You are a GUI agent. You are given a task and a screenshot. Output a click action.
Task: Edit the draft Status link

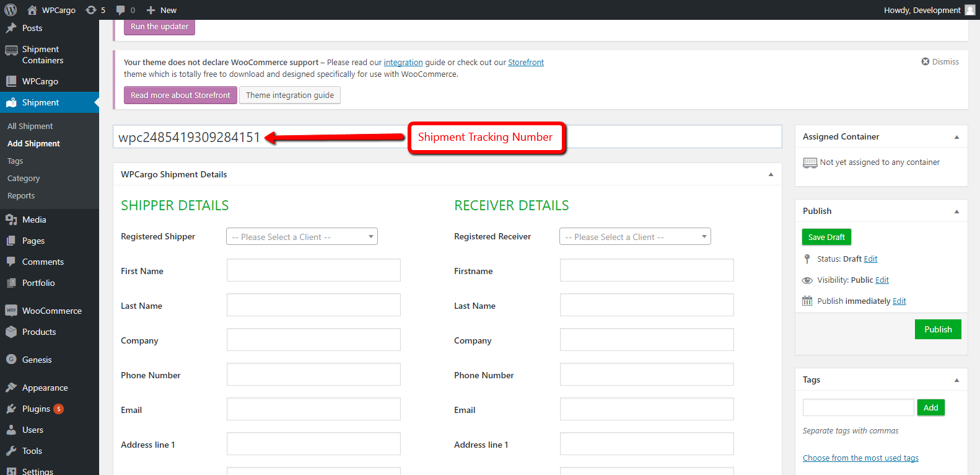[870, 259]
